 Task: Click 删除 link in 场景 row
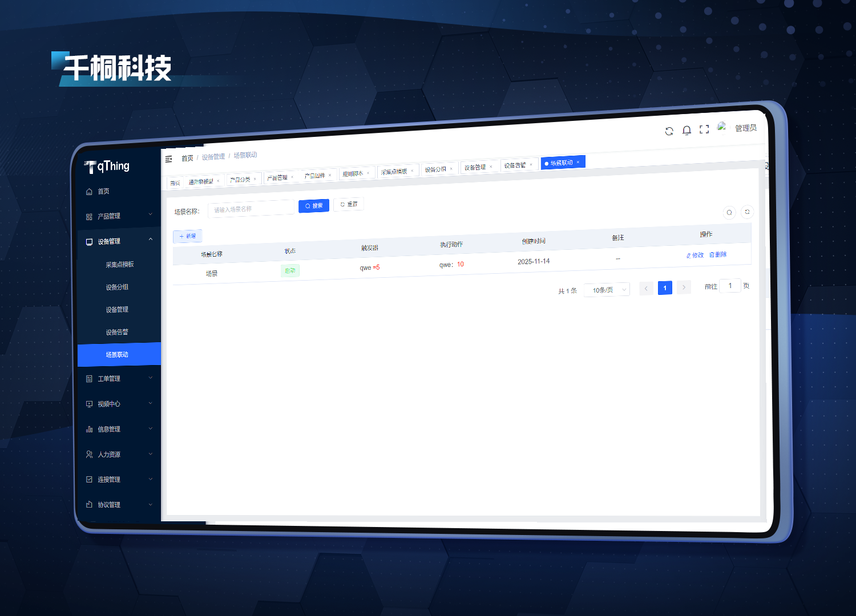coord(718,254)
